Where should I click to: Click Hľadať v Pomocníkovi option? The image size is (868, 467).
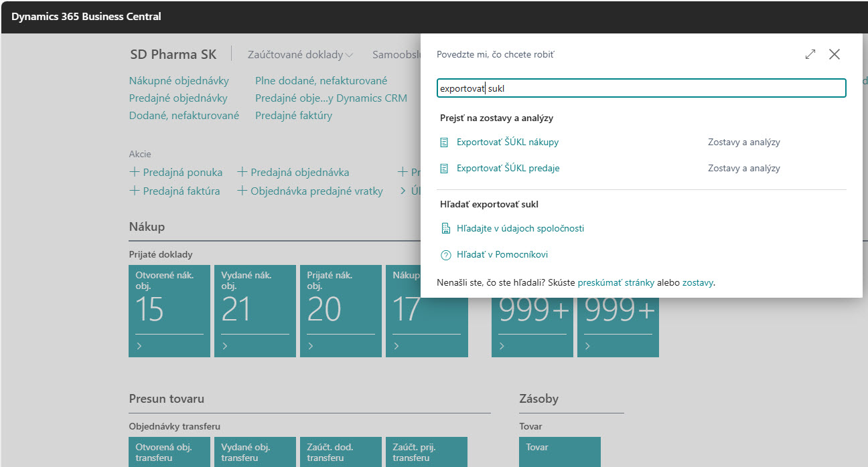pos(502,255)
